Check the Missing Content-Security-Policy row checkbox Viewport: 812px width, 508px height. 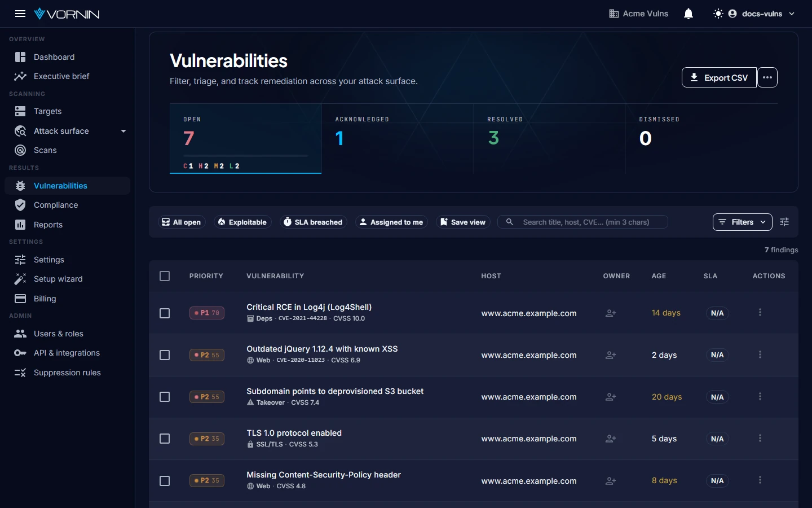click(x=165, y=481)
